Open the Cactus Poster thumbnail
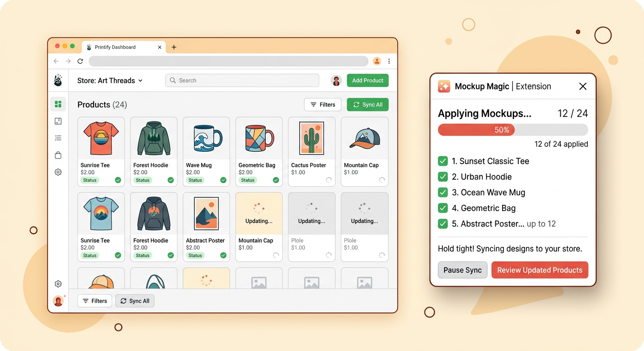This screenshot has height=351, width=644. 311,138
